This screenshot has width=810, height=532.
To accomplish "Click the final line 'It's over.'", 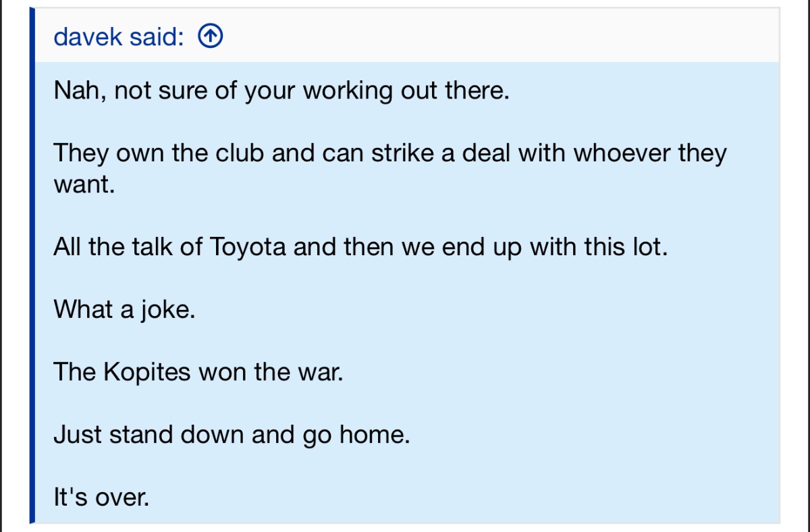I will (101, 498).
